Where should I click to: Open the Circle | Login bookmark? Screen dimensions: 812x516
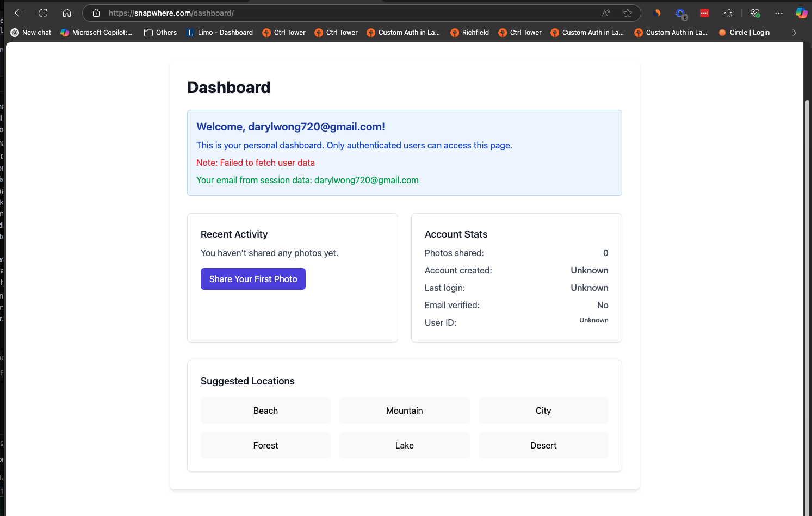pyautogui.click(x=744, y=33)
